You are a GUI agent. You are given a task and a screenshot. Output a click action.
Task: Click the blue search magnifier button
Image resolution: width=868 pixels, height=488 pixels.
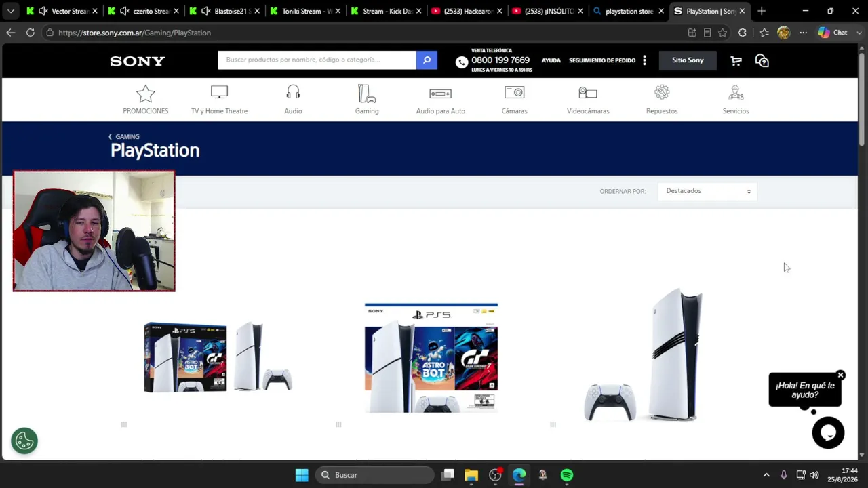[427, 60]
